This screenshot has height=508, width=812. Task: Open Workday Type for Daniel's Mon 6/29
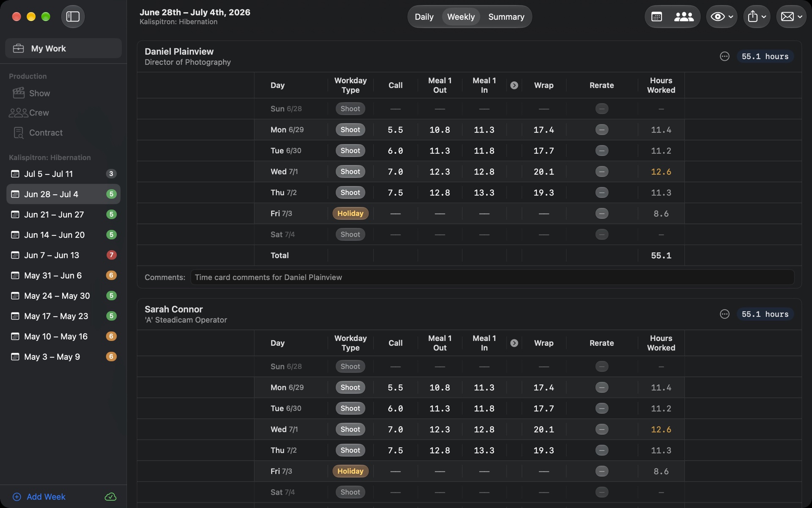(350, 130)
